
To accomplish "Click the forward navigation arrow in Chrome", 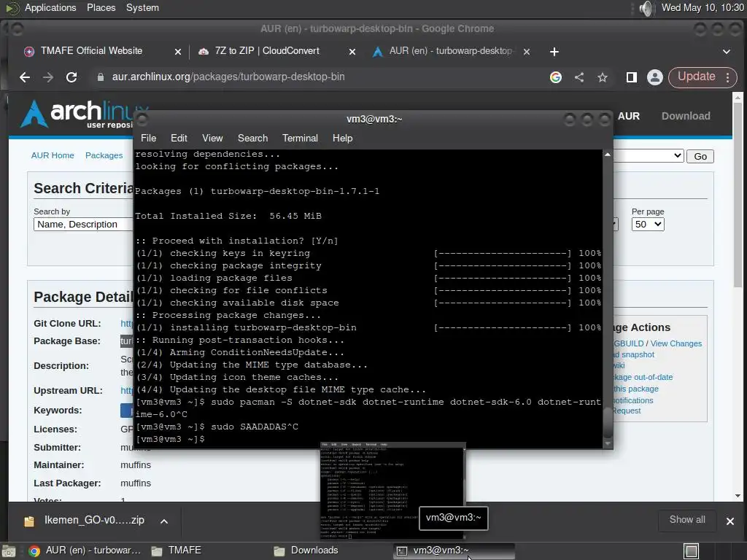I will tap(48, 77).
